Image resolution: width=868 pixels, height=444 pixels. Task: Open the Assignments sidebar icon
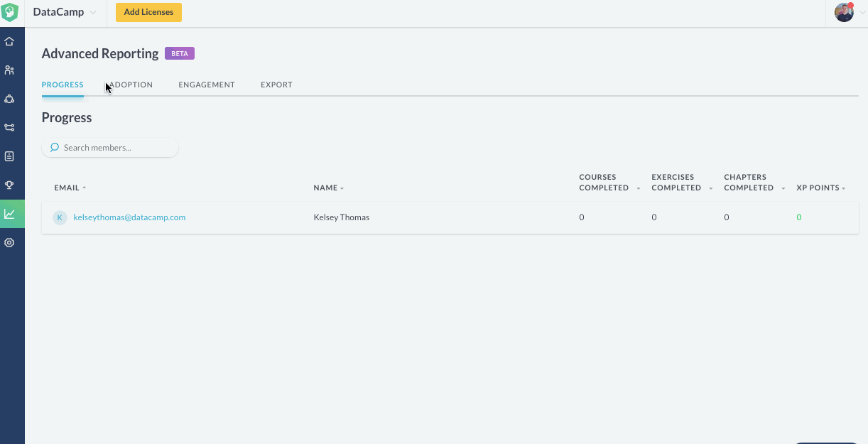tap(9, 156)
